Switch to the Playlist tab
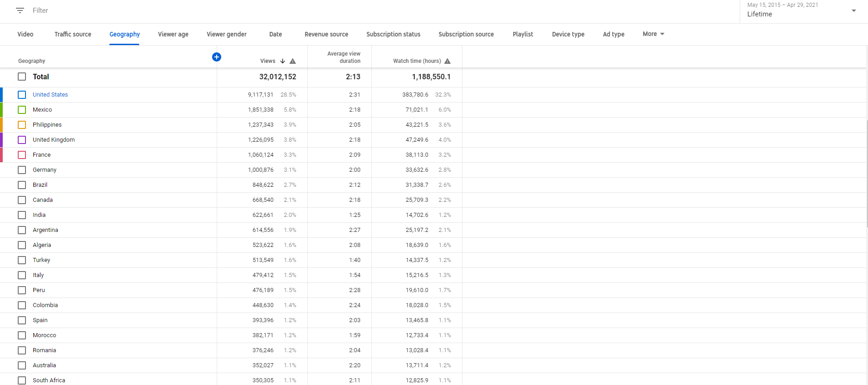This screenshot has height=385, width=868. point(523,34)
